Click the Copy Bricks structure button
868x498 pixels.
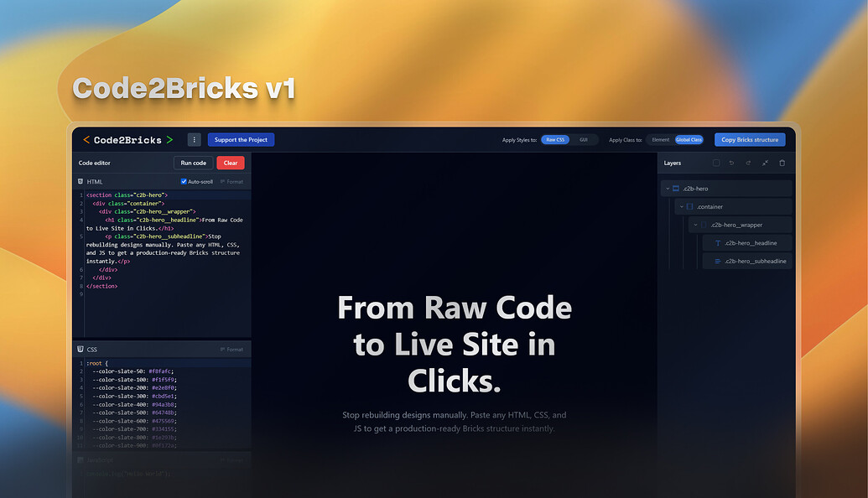pyautogui.click(x=750, y=139)
